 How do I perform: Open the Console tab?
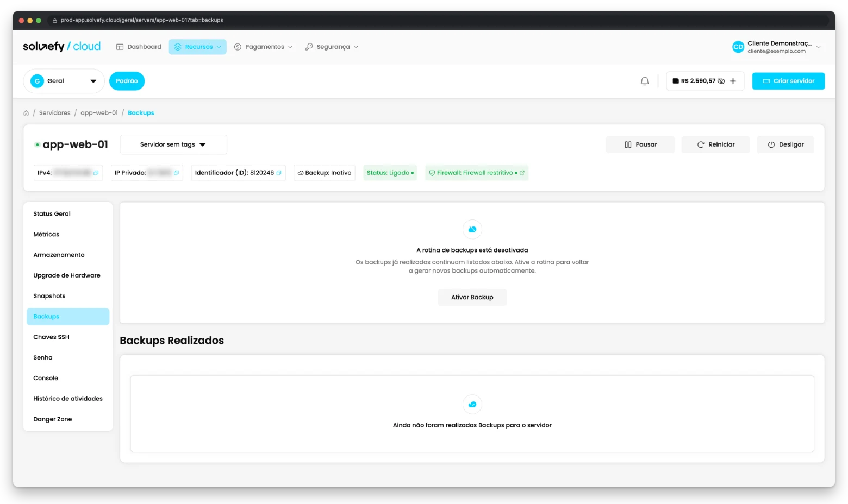click(x=68, y=378)
